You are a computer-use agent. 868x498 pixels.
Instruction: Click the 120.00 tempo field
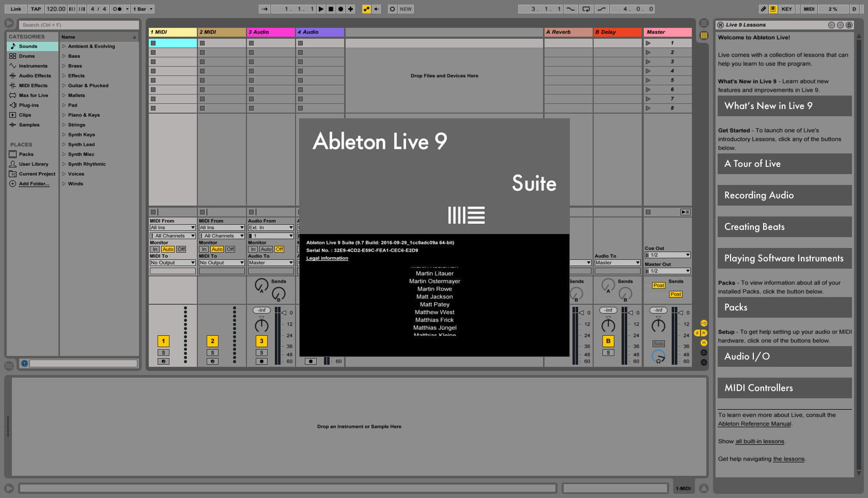[56, 9]
